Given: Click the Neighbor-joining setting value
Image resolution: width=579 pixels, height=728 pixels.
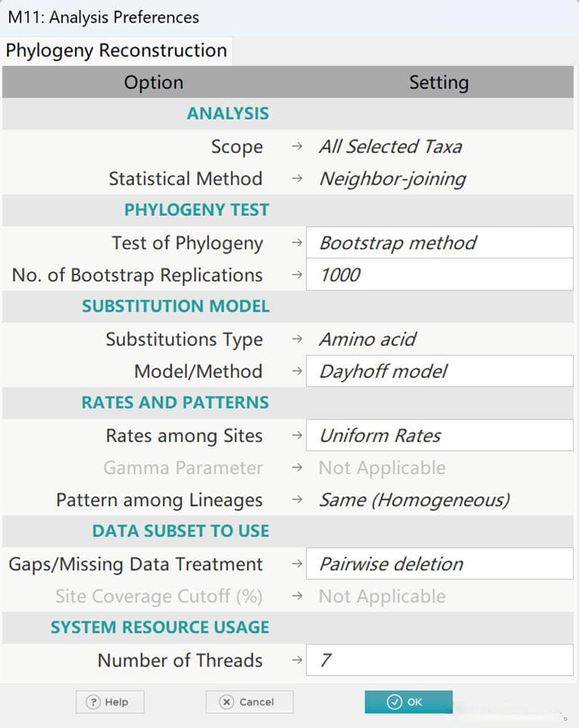Looking at the screenshot, I should coord(393,179).
